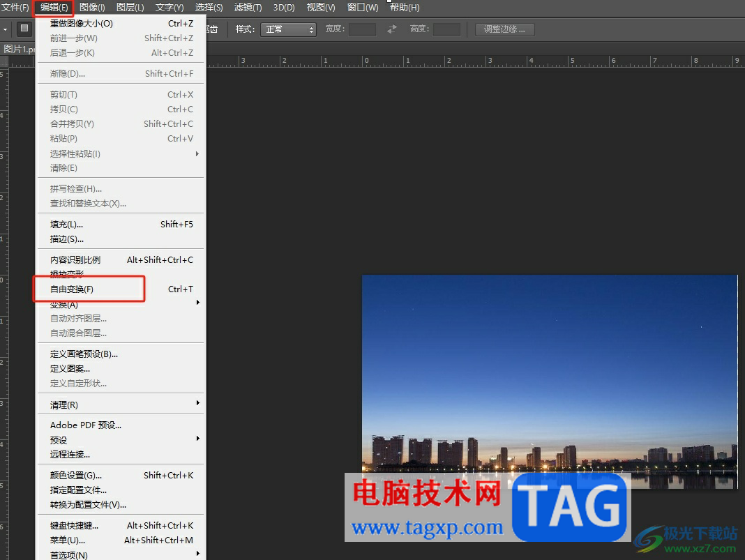Open the 样式 (Style) dropdown set to 正常
The width and height of the screenshot is (745, 560).
(288, 29)
